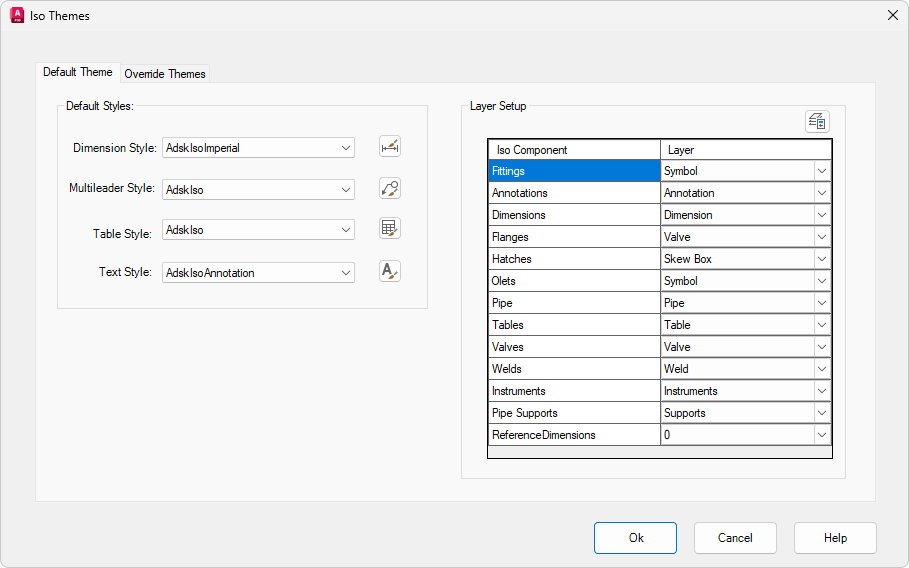The height and width of the screenshot is (568, 909).
Task: Select the Default Theme tab
Action: (x=78, y=73)
